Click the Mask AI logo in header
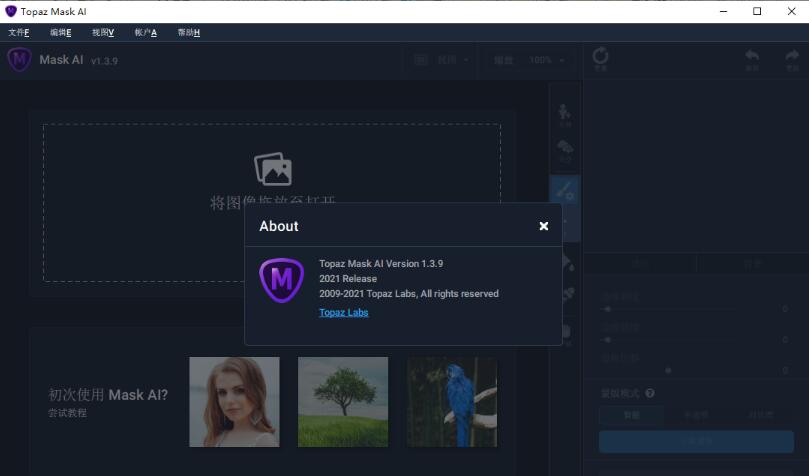Screen dimensions: 809x476 [20, 59]
